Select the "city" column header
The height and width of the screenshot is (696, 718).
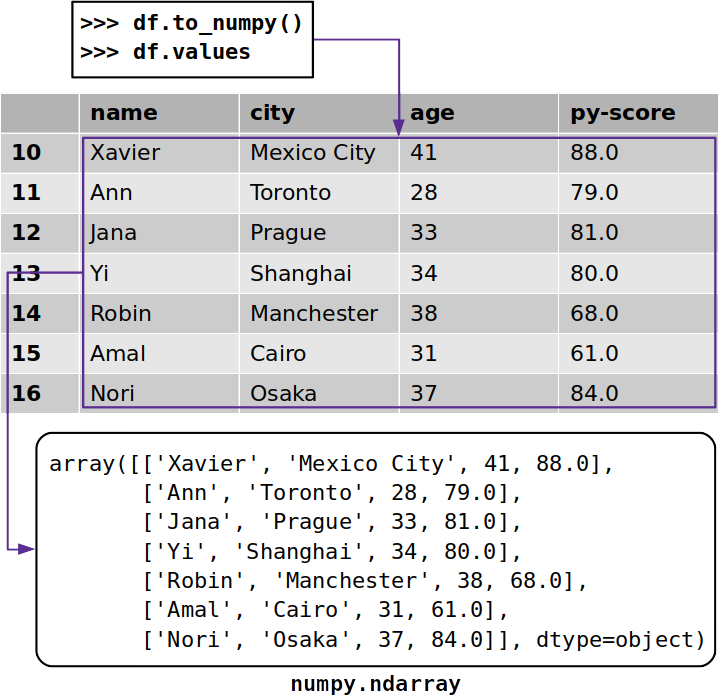tap(272, 113)
